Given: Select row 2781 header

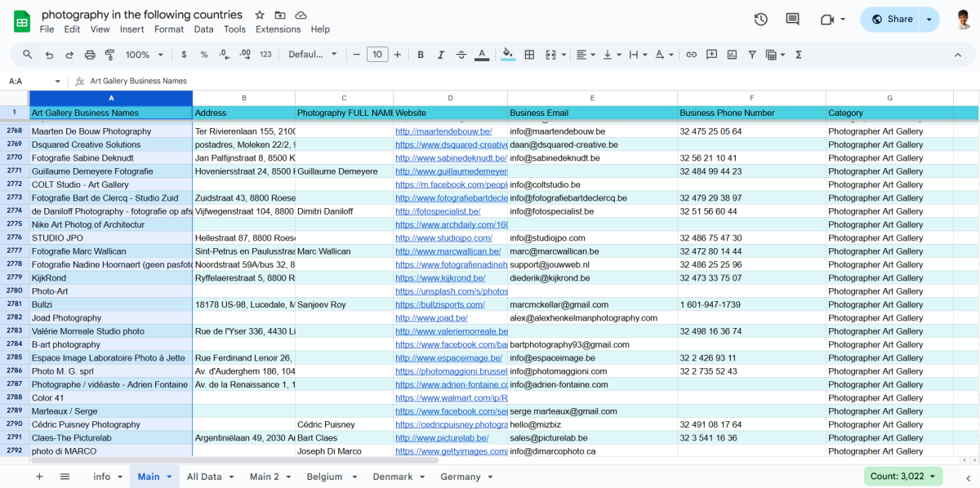Looking at the screenshot, I should click(x=15, y=304).
